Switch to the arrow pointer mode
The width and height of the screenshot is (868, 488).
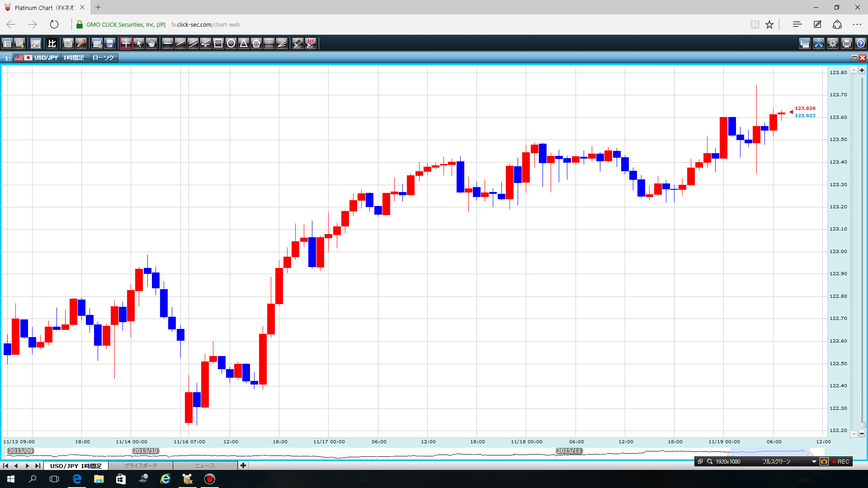pos(139,43)
